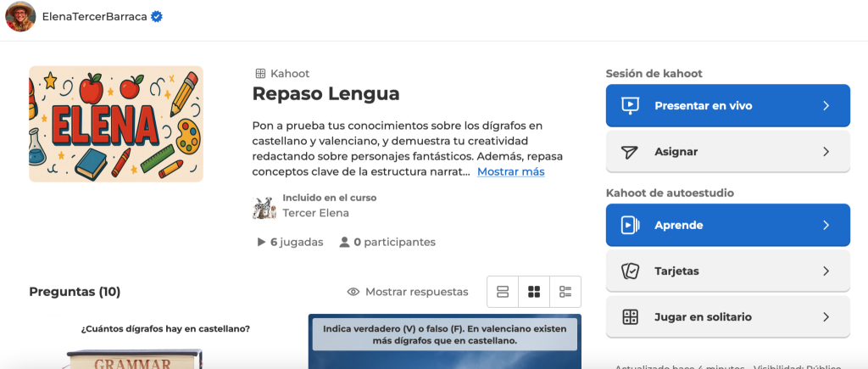Switch to the detailed list view

pos(565,292)
